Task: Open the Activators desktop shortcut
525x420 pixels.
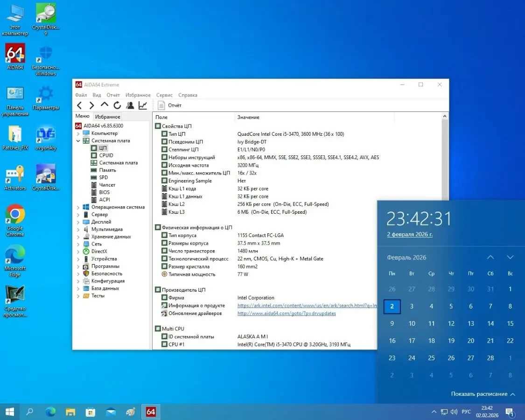Action: pyautogui.click(x=15, y=178)
